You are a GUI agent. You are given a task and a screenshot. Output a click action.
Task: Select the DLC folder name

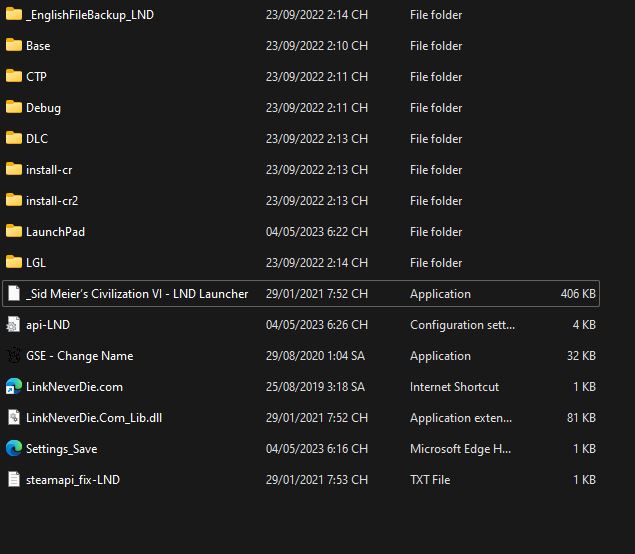pos(37,138)
